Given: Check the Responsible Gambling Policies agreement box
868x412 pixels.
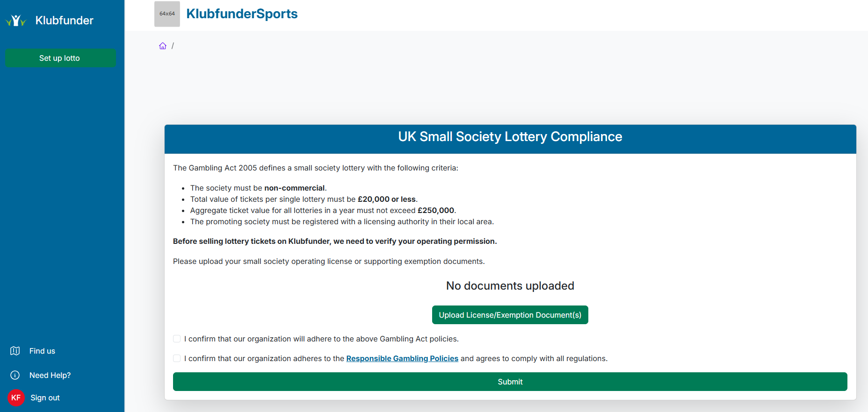Looking at the screenshot, I should (177, 358).
